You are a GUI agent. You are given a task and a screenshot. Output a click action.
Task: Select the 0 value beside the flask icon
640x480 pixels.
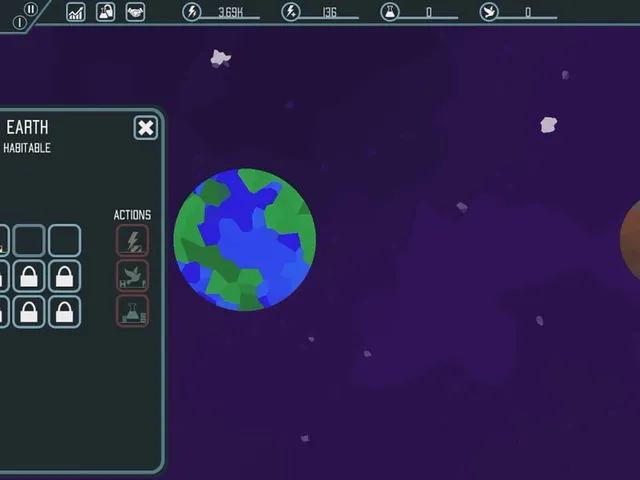(429, 13)
